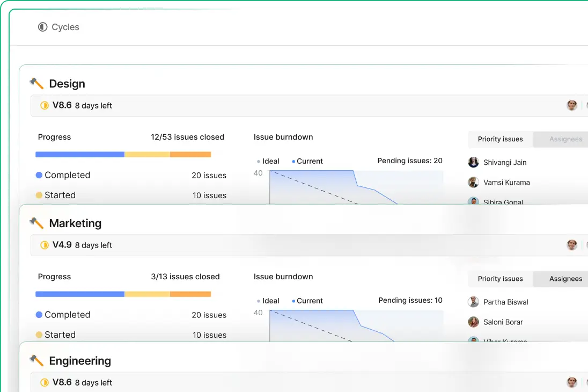The image size is (588, 392).
Task: Click the Design module hammer icon
Action: pyautogui.click(x=36, y=83)
